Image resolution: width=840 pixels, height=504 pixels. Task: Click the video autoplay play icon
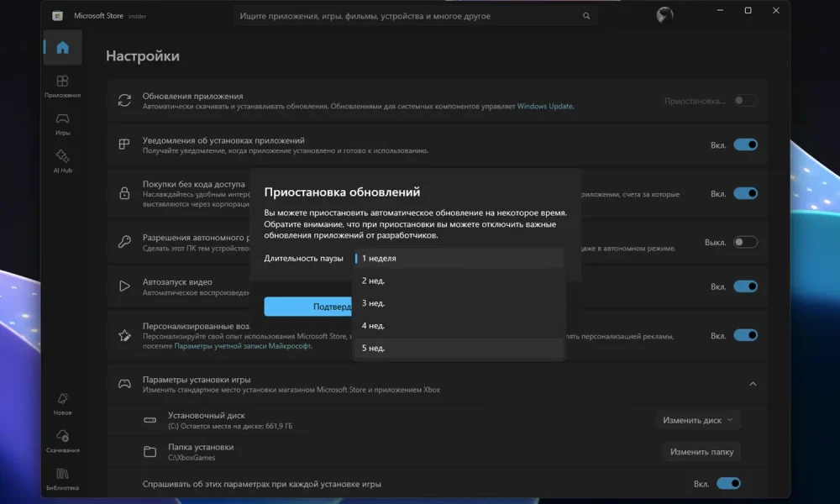(x=124, y=286)
